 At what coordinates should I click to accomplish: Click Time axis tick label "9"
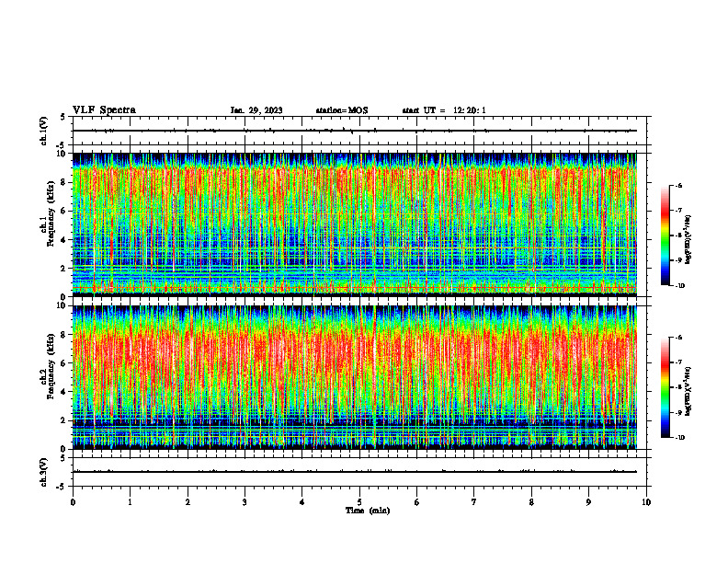click(x=588, y=502)
